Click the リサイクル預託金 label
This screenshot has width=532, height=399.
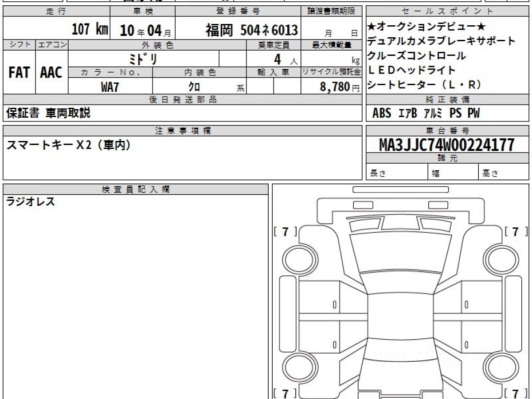[x=332, y=72]
